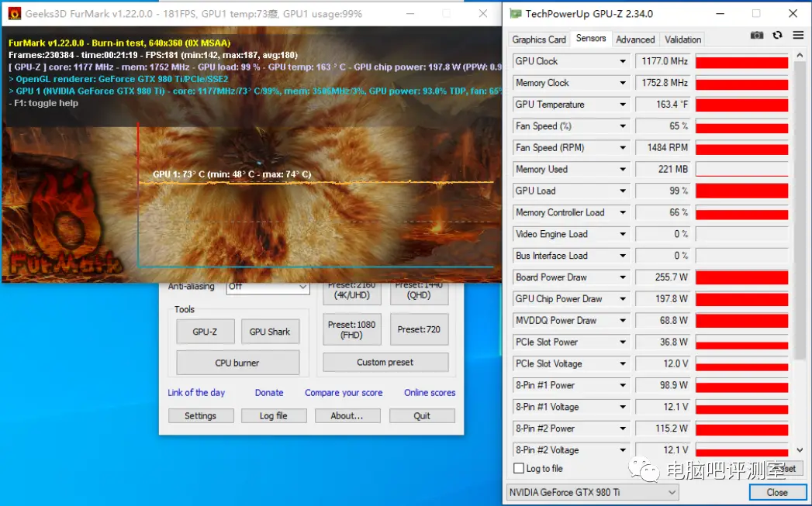Open the 8-Pin #2 Power dropdown
812x506 pixels.
pyautogui.click(x=623, y=429)
